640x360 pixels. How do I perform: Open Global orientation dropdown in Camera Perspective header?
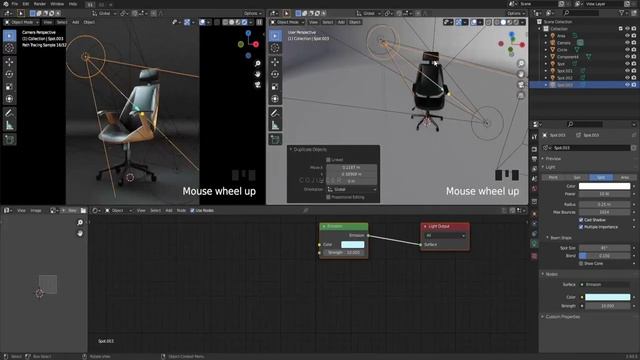tap(104, 13)
